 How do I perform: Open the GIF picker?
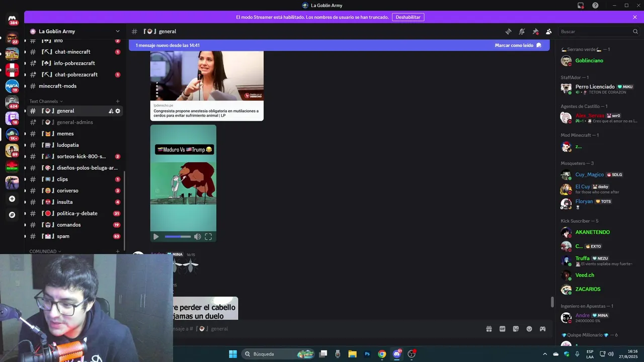pos(502,329)
